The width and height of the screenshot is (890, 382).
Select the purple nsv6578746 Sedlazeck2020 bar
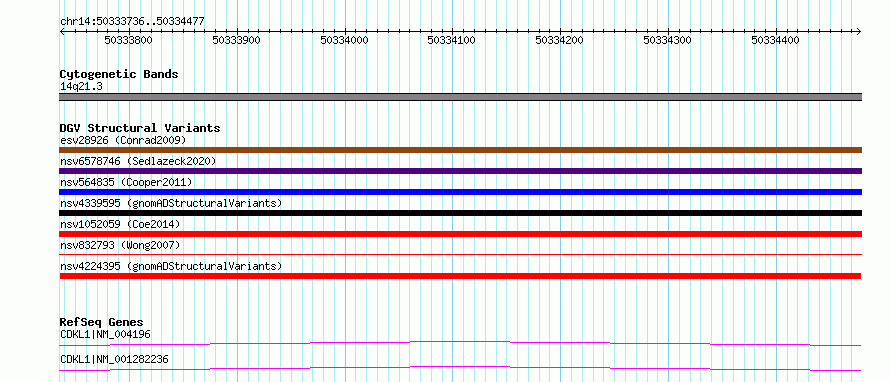pyautogui.click(x=460, y=171)
